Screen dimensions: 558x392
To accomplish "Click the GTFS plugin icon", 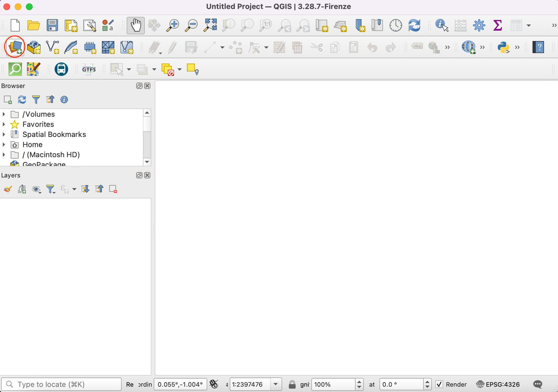I will point(89,69).
